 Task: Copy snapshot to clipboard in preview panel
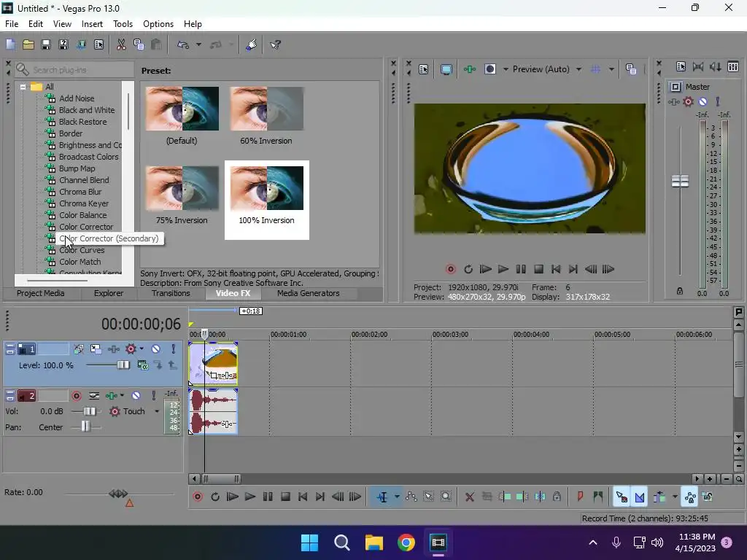631,69
